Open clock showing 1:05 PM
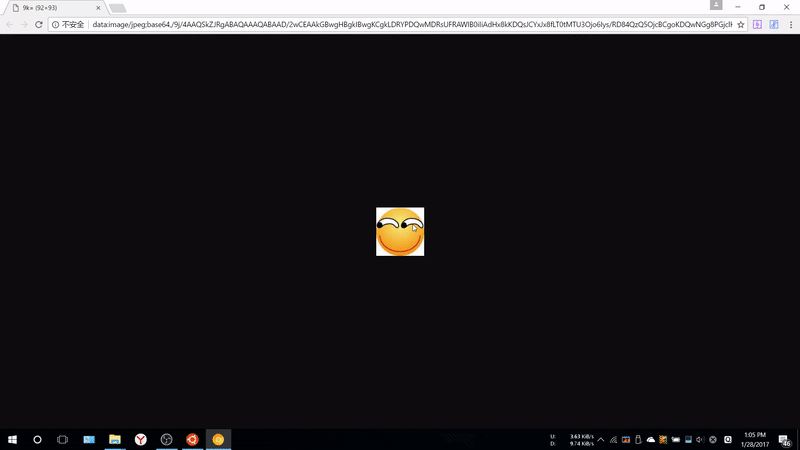 755,440
